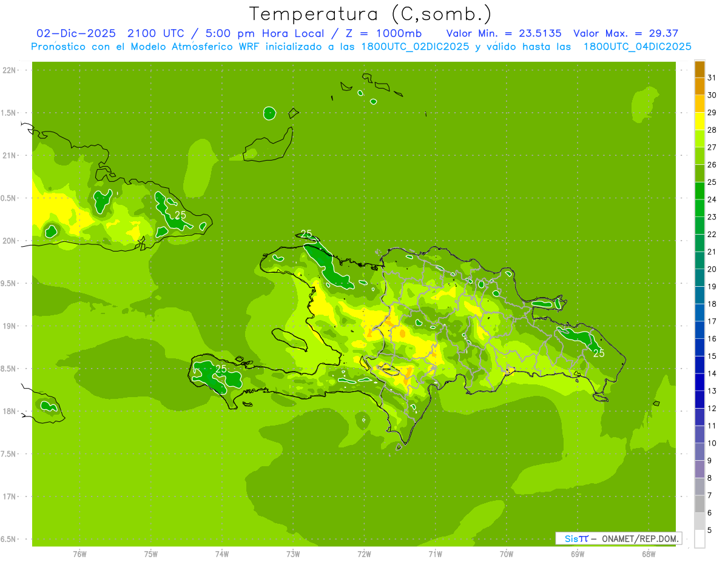The height and width of the screenshot is (562, 728).
Task: Click the "25" contour label on Haiti's southwestern peninsula
Action: click(221, 369)
